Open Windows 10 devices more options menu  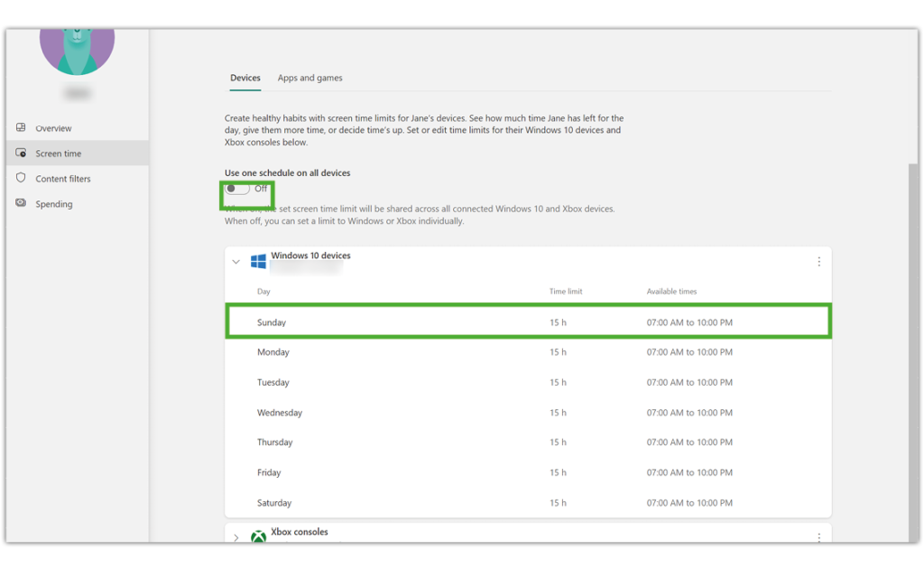coord(818,262)
